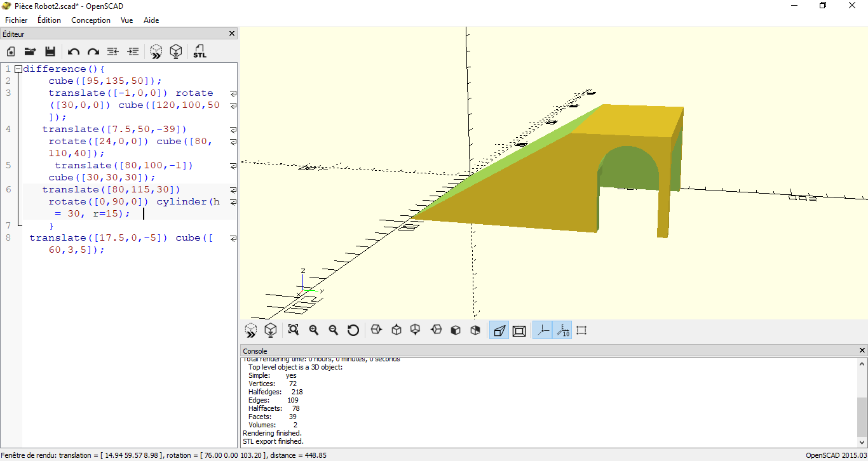The width and height of the screenshot is (868, 461).
Task: Zoom in on the 3D viewport
Action: [x=313, y=330]
